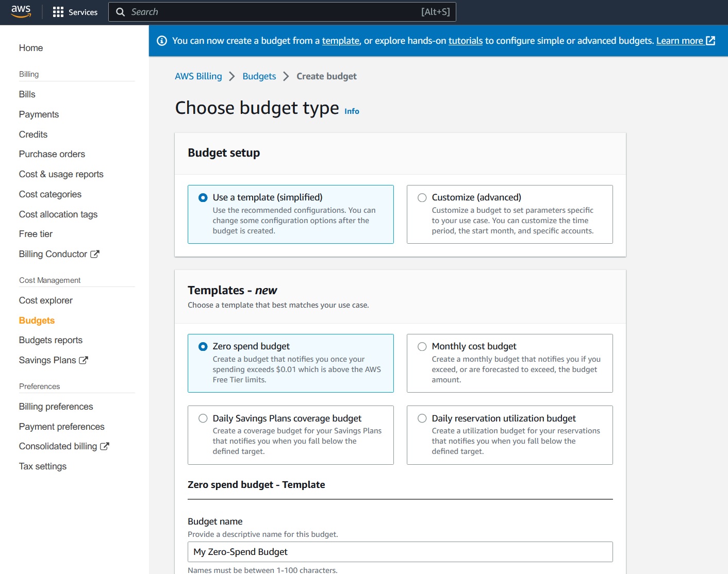Screen dimensions: 728x574
Task: Open Cost categories page
Action: (50, 194)
